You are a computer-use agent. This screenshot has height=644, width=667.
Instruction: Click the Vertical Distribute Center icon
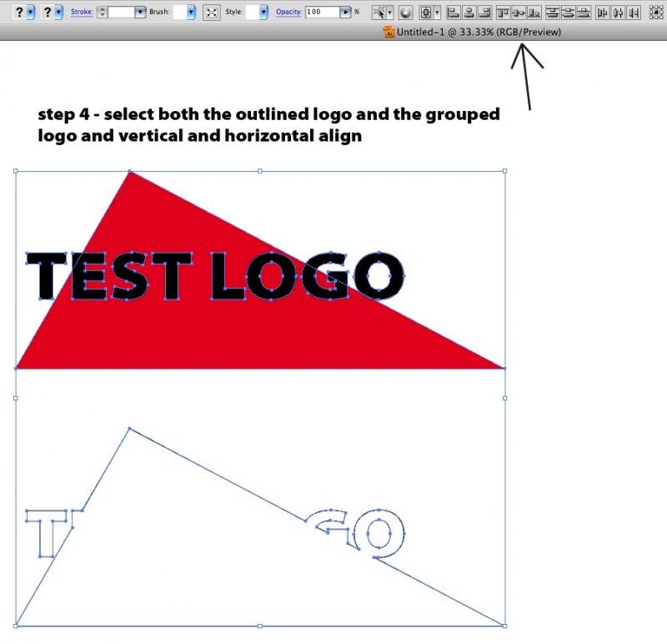pos(569,13)
